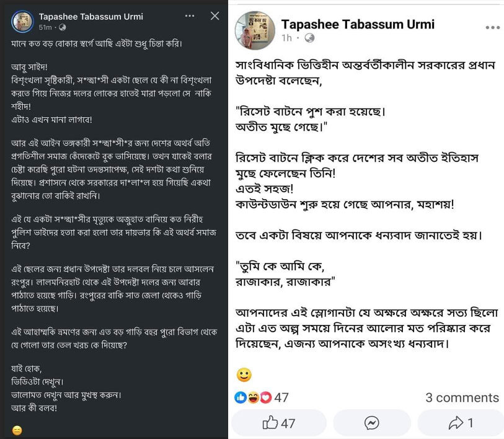The height and width of the screenshot is (439, 504).
Task: Open the left post's profile picture
Action: tap(22, 22)
